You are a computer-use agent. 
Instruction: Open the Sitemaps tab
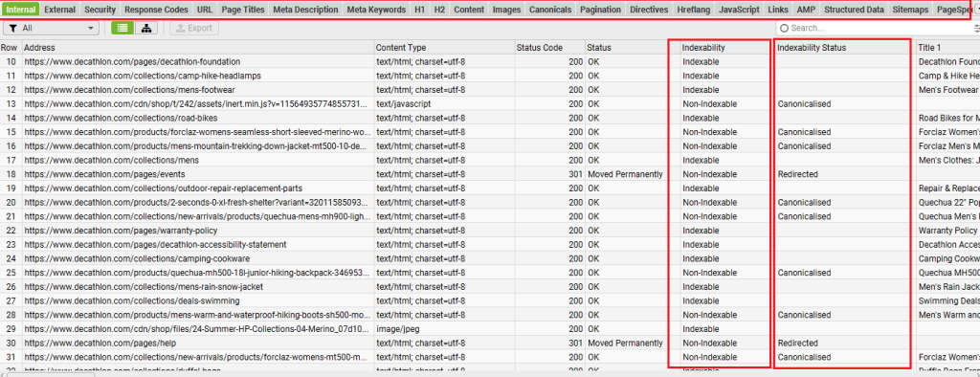pyautogui.click(x=911, y=10)
